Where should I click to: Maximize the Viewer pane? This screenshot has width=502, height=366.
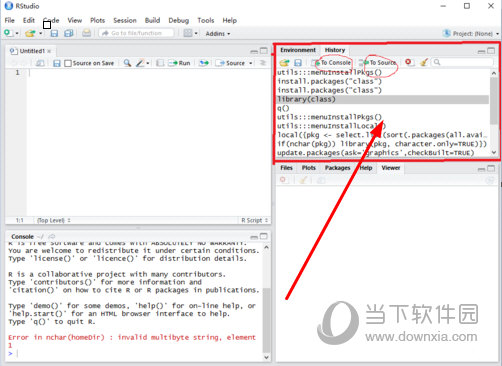pyautogui.click(x=491, y=168)
